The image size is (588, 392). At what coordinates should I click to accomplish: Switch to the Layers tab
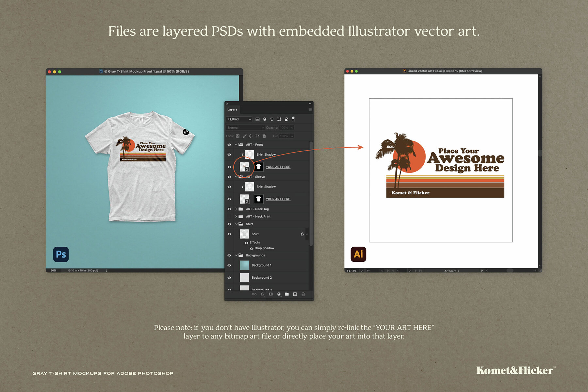(x=232, y=109)
